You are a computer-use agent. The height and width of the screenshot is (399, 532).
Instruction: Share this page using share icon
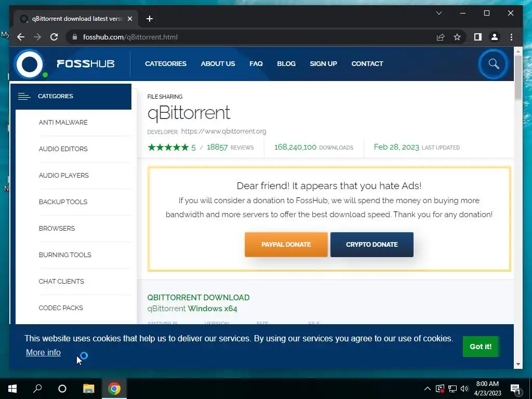pyautogui.click(x=441, y=37)
